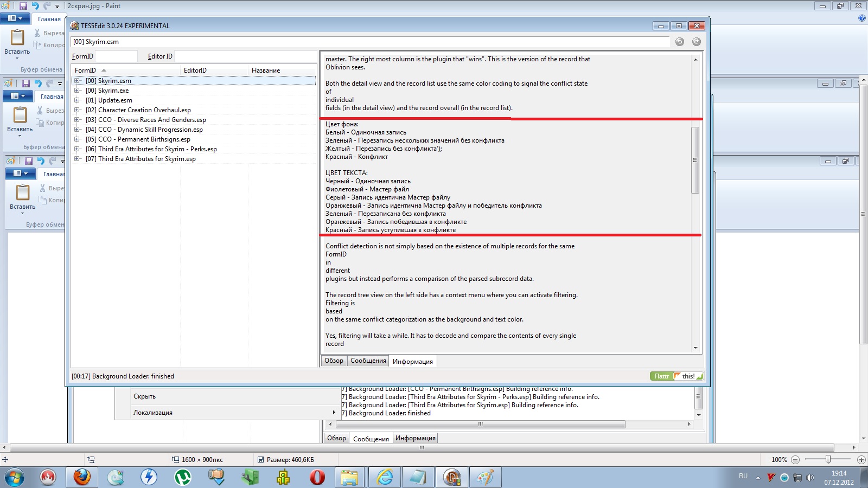Click the FormID column header
The height and width of the screenshot is (488, 868).
pyautogui.click(x=126, y=70)
